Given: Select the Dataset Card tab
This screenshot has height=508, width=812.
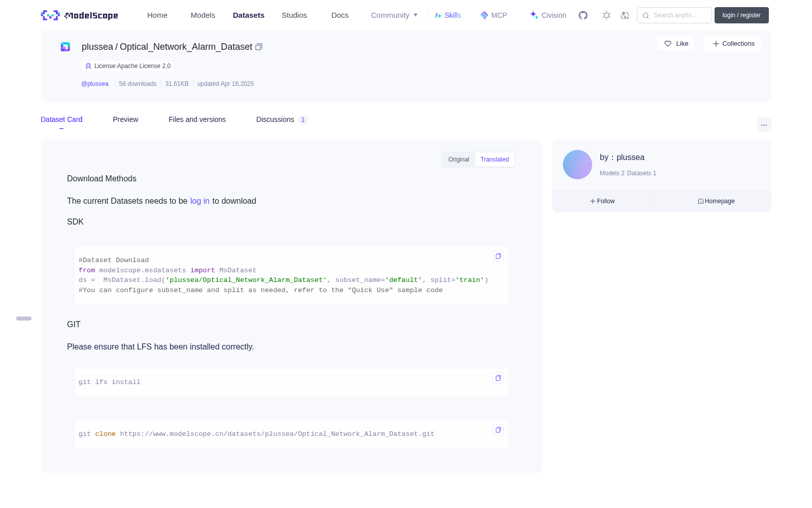Looking at the screenshot, I should [x=61, y=119].
